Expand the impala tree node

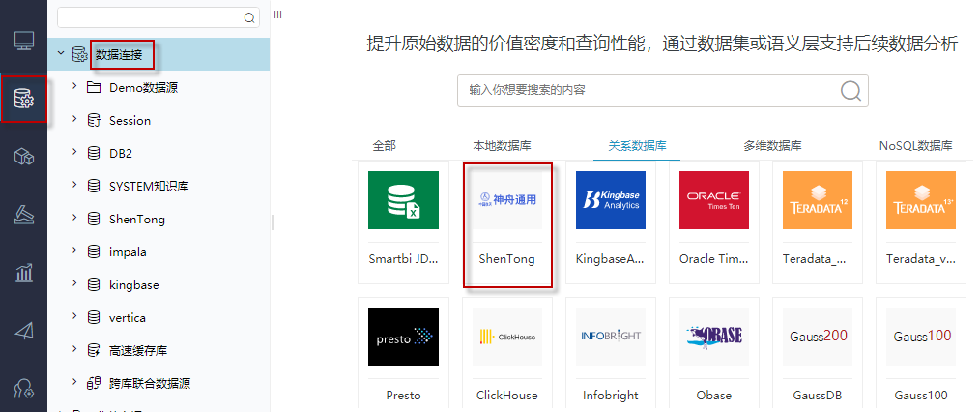(74, 251)
